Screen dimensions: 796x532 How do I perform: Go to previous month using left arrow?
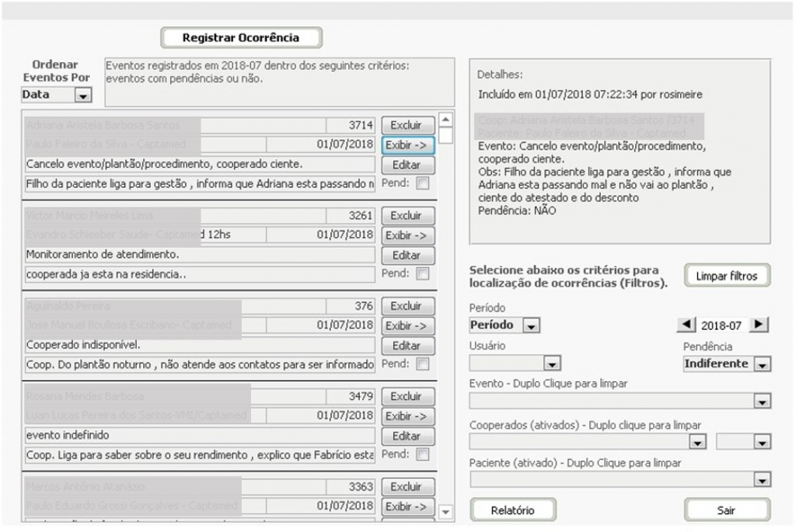(x=688, y=325)
